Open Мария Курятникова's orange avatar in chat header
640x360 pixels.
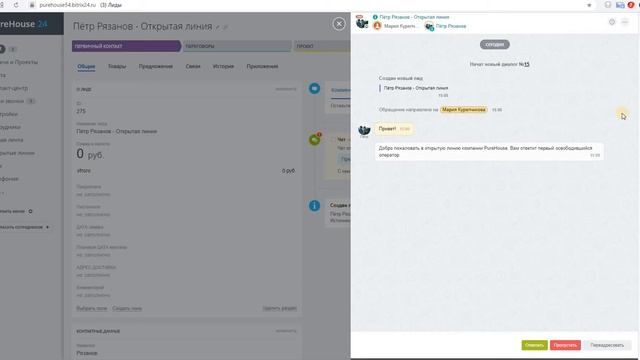(x=377, y=26)
